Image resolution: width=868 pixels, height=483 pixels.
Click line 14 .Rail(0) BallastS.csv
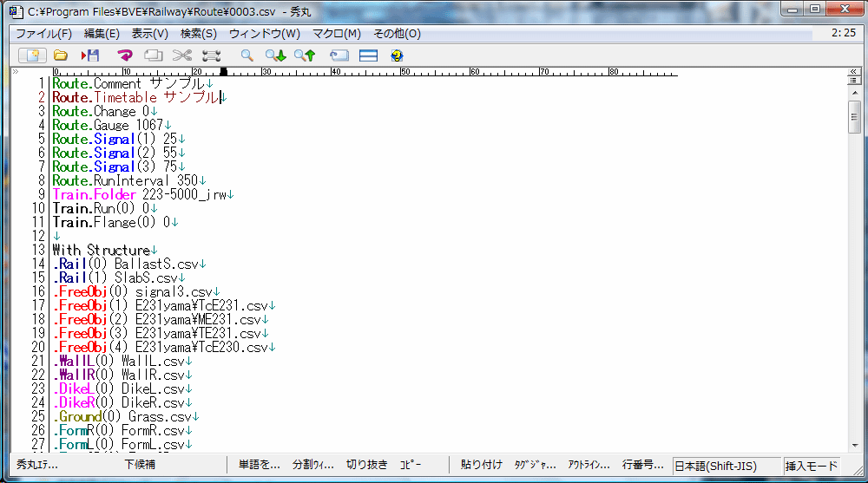[x=126, y=264]
